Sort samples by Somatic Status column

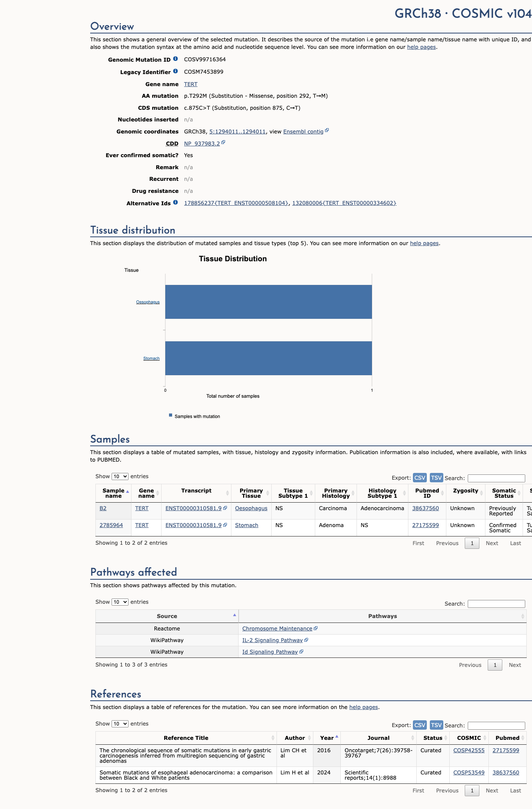coord(504,493)
